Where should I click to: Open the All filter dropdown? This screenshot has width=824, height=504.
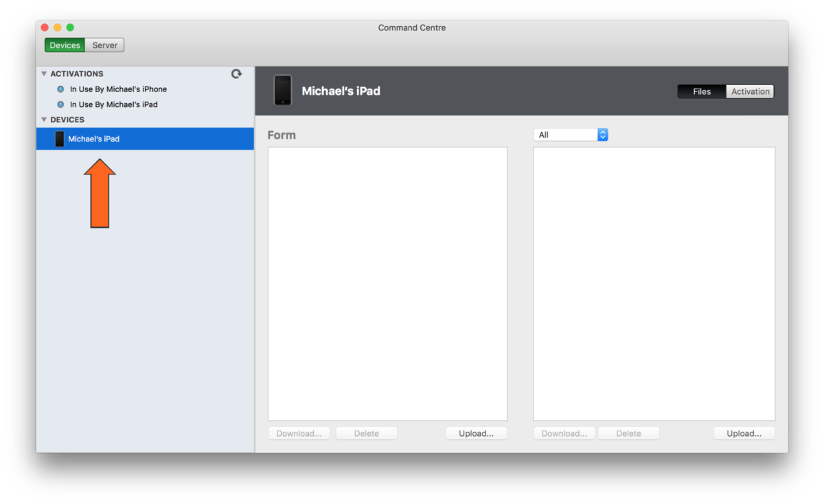click(571, 135)
